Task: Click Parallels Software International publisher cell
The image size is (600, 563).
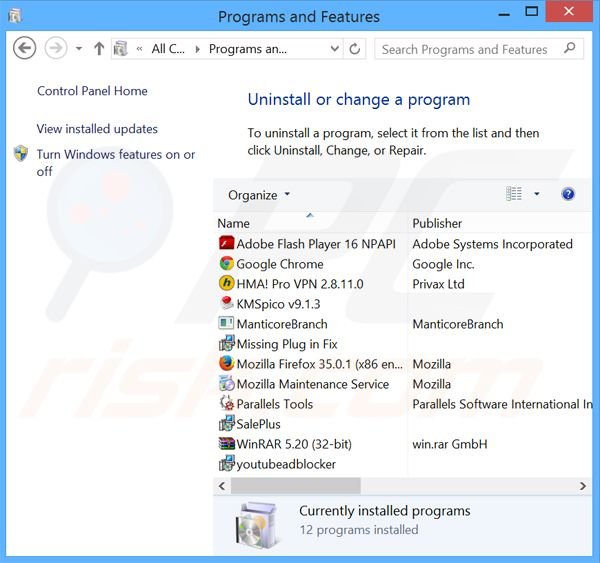Action: 502,404
